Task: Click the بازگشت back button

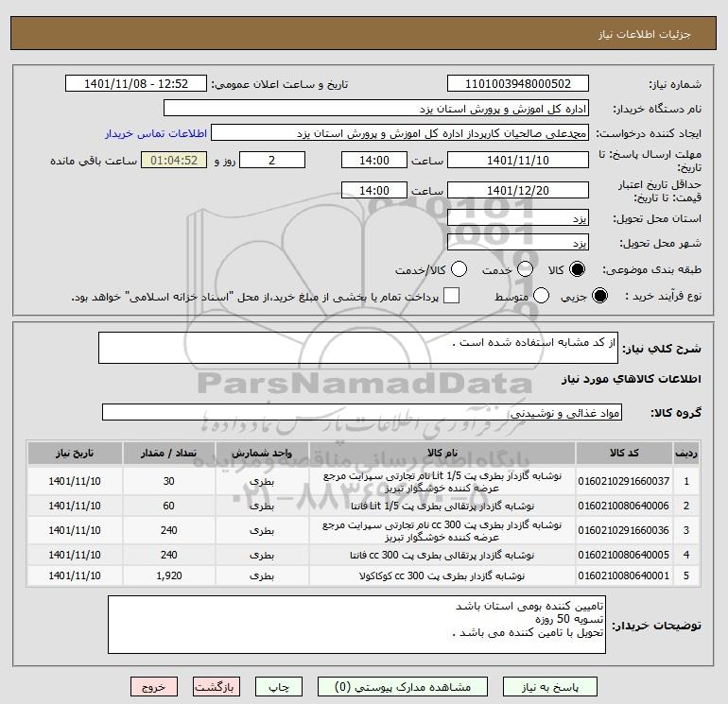Action: [217, 687]
